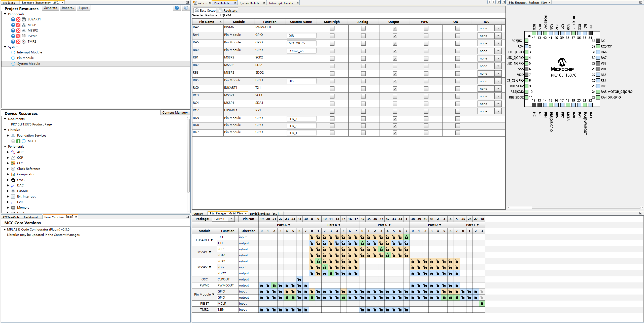
Task: Click the MCLR locked pin in grid view
Action: point(482,304)
